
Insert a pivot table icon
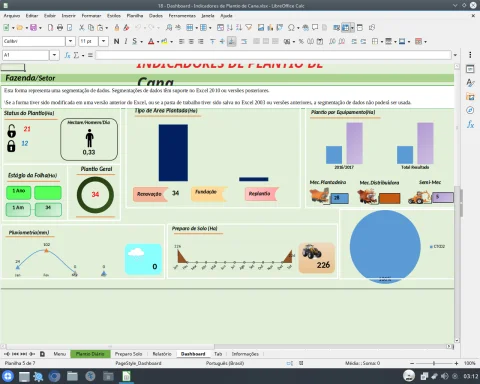pos(280,28)
